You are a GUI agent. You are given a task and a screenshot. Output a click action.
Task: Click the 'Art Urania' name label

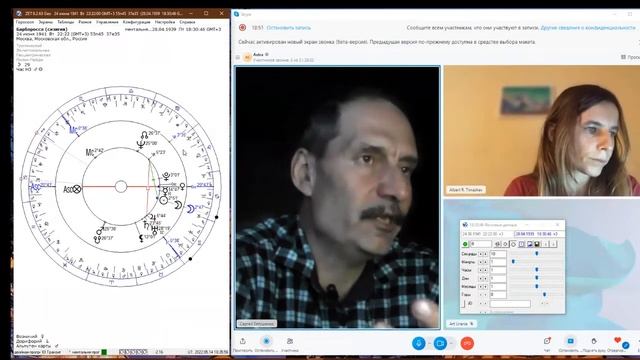point(461,324)
